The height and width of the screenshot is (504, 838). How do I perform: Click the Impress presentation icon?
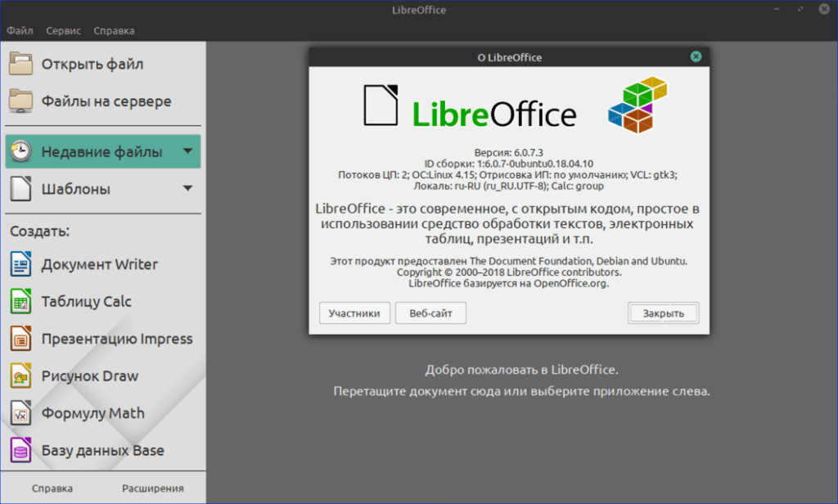pyautogui.click(x=20, y=339)
